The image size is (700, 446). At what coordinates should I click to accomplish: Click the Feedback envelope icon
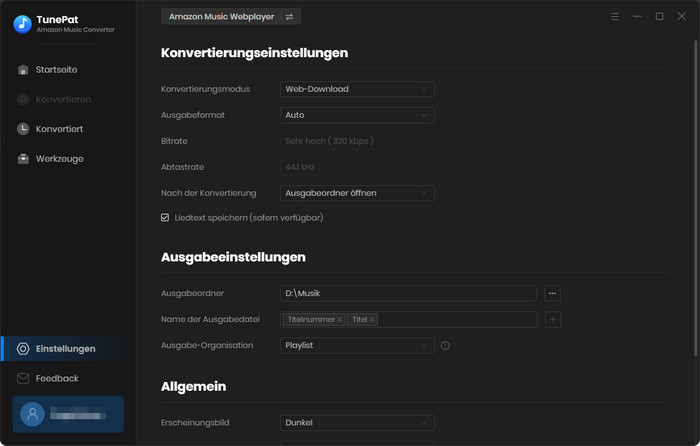(23, 379)
